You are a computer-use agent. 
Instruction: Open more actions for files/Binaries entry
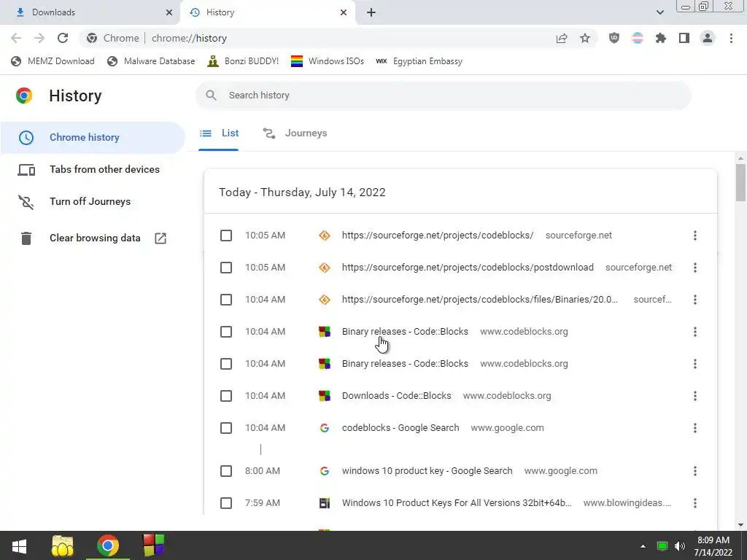[x=695, y=300]
